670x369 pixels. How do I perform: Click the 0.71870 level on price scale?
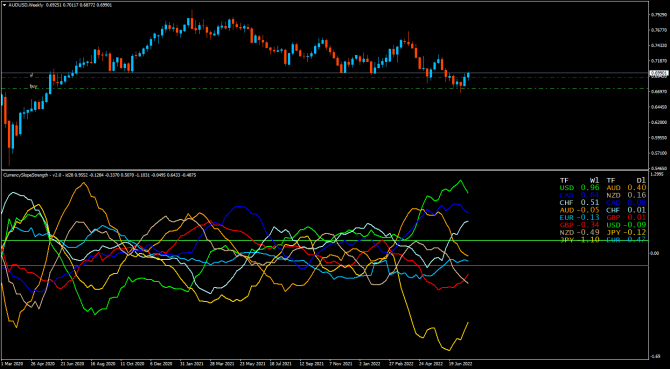pos(658,61)
